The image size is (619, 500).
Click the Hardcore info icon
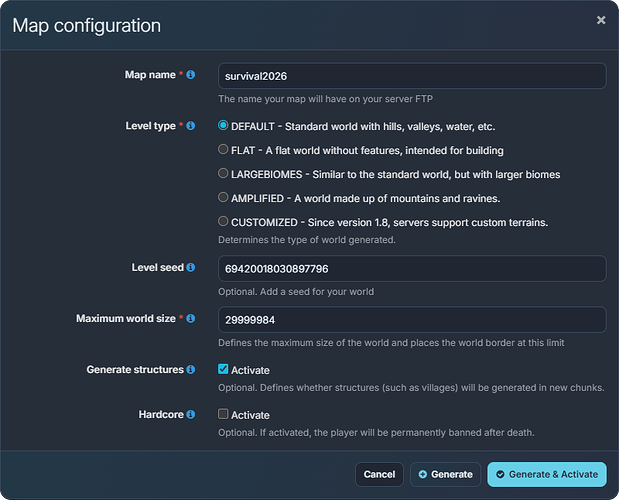[191, 414]
